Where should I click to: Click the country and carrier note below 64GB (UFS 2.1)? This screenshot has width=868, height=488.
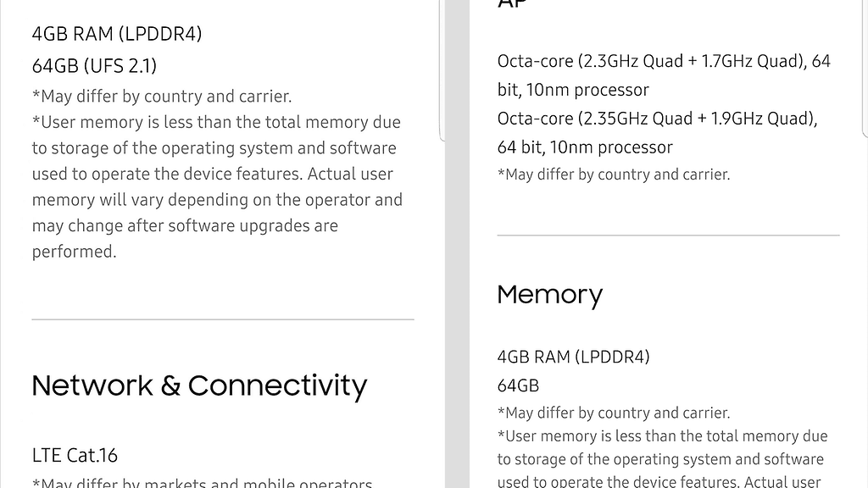[x=162, y=96]
